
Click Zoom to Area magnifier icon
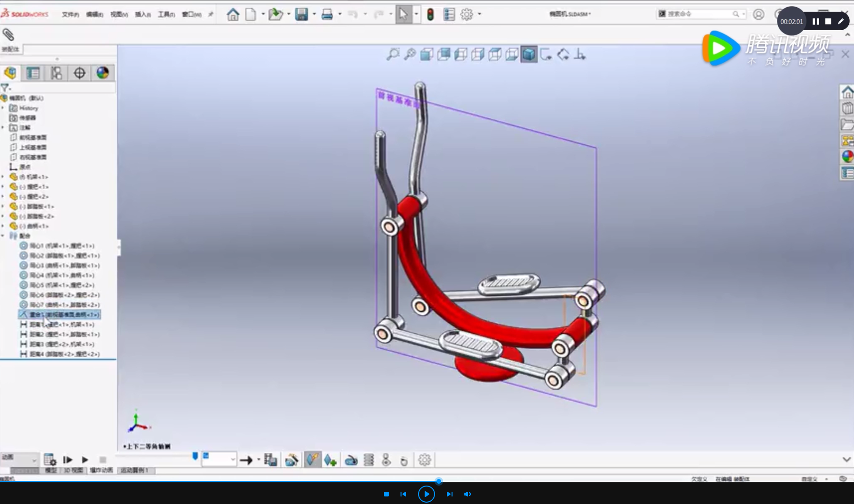coord(410,55)
